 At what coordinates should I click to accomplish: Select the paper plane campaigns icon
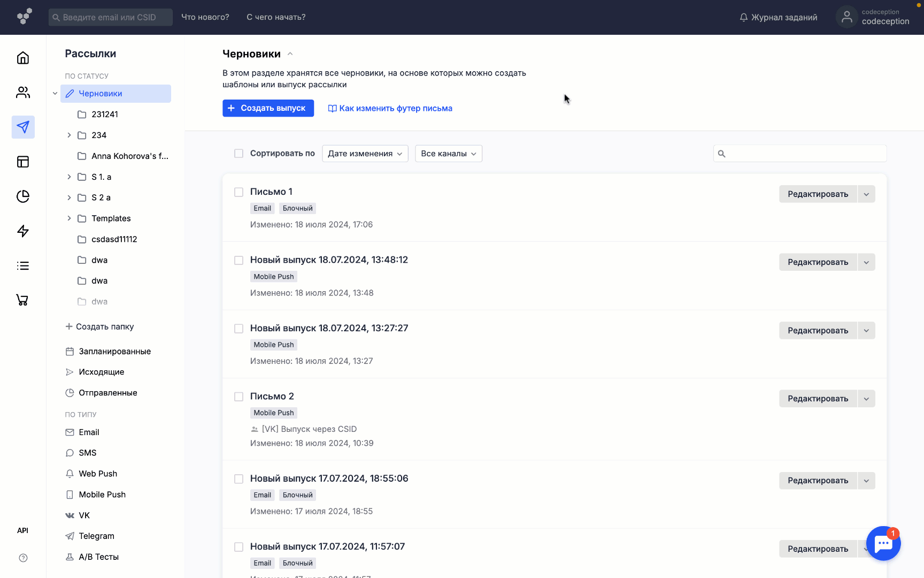point(23,127)
